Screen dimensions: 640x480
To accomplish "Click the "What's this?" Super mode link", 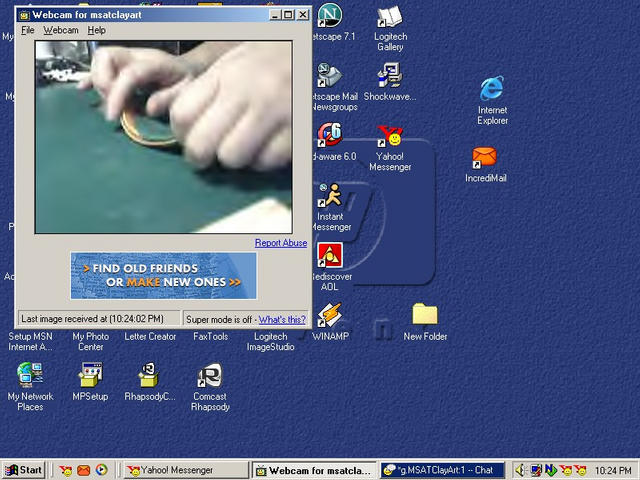I will point(282,320).
